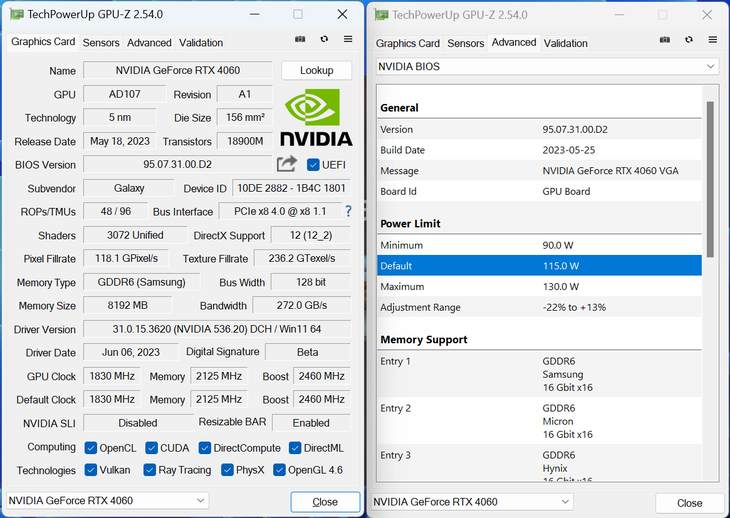
Task: Toggle the CUDA checkbox
Action: [151, 448]
